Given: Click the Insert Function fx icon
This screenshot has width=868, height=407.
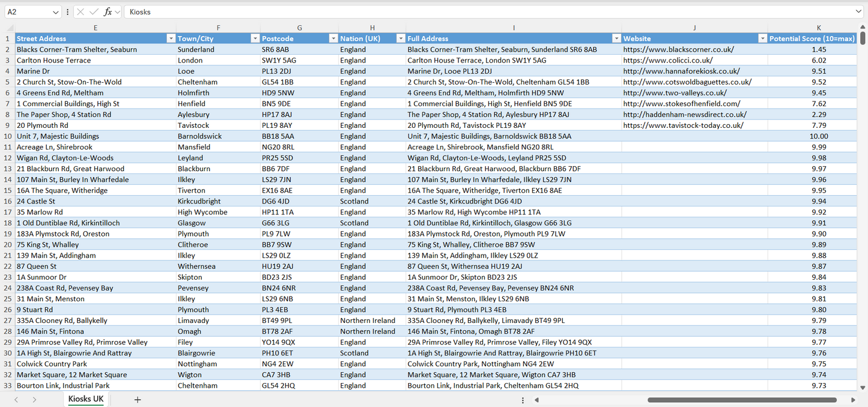Looking at the screenshot, I should (x=108, y=11).
